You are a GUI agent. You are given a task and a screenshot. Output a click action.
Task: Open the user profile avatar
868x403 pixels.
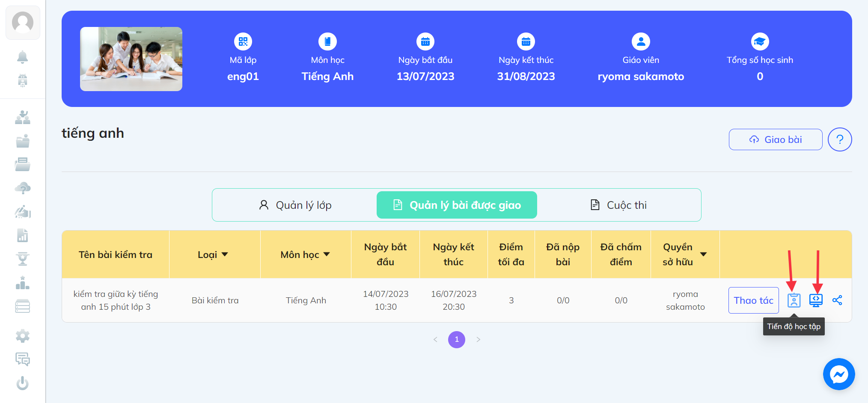(23, 23)
